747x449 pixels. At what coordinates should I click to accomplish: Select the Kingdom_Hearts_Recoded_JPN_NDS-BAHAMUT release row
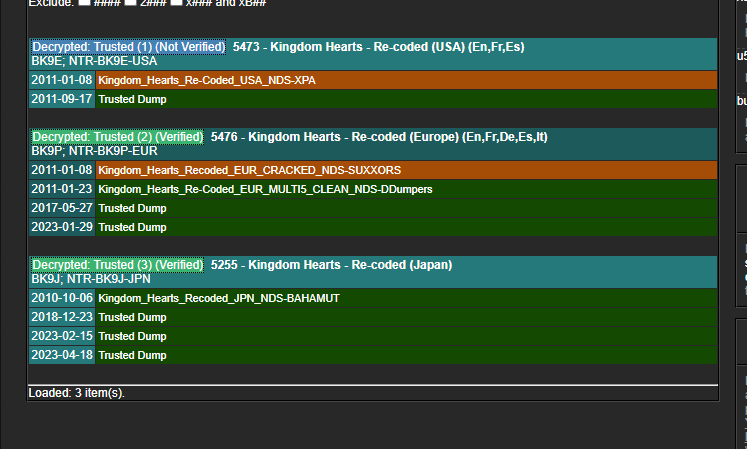pos(373,298)
